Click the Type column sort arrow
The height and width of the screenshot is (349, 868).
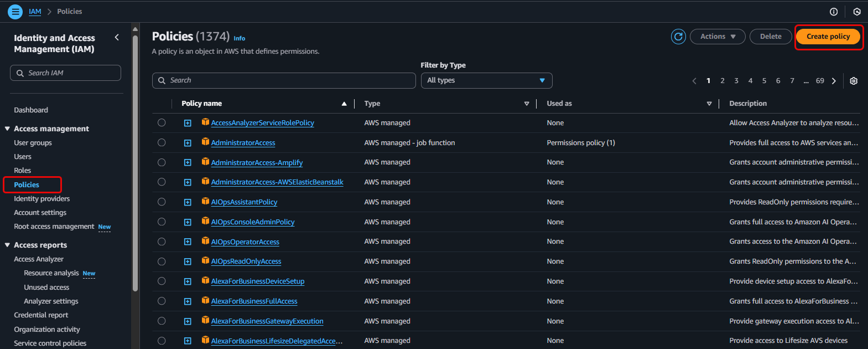pos(527,104)
